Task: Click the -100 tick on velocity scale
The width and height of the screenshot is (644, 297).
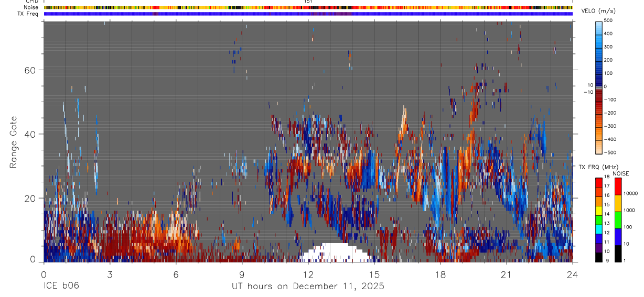Action: click(610, 100)
